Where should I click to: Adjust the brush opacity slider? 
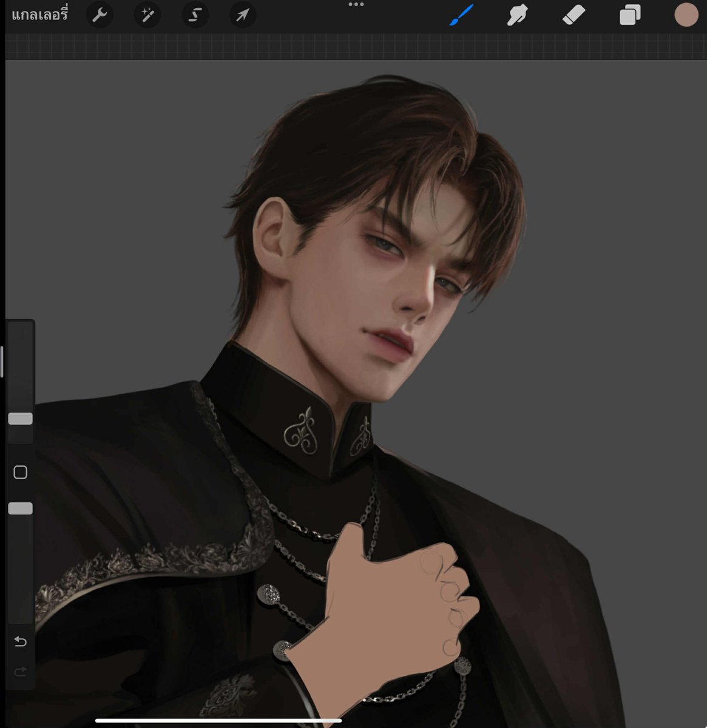tap(21, 508)
